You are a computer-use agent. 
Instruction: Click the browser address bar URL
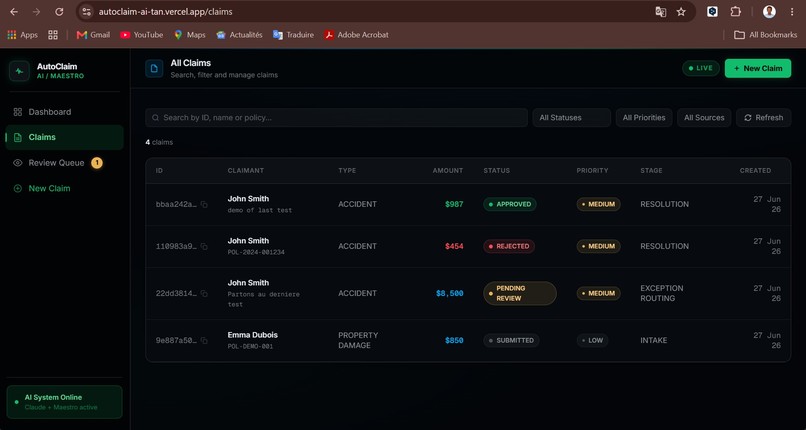click(166, 12)
